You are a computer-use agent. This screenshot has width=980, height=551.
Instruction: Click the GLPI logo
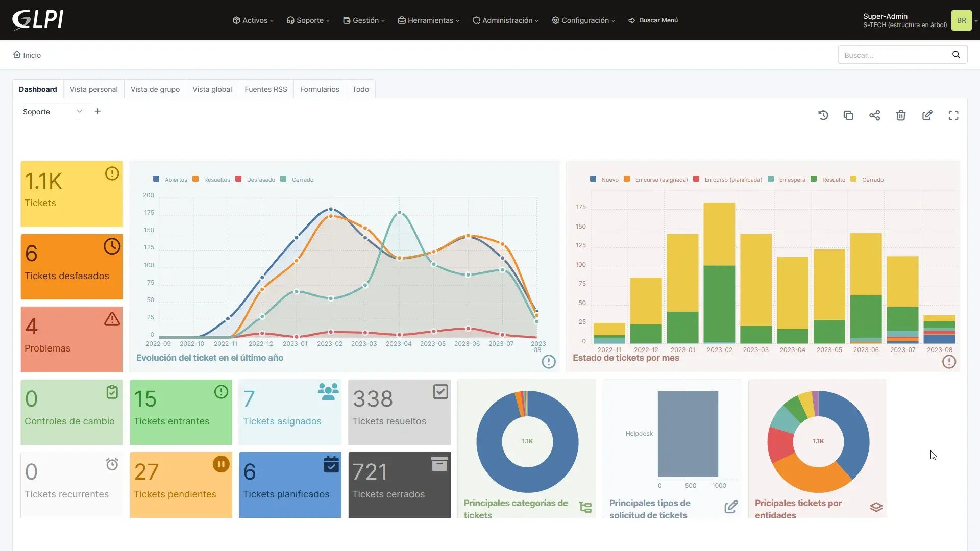[38, 20]
